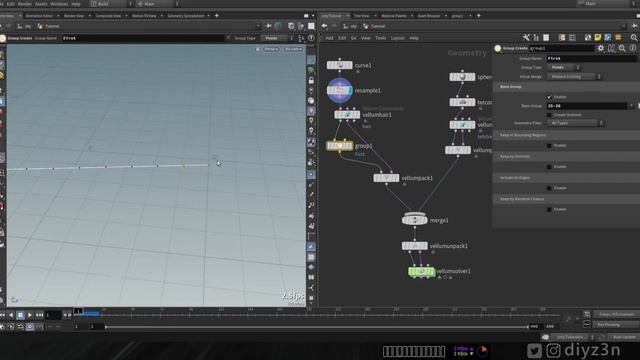Uncheck Base Group Enable checkbox
The width and height of the screenshot is (640, 360).
click(549, 97)
